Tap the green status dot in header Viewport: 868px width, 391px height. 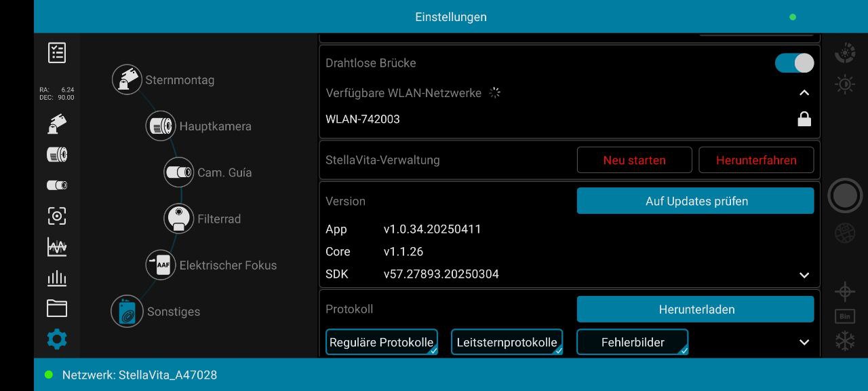click(x=793, y=17)
